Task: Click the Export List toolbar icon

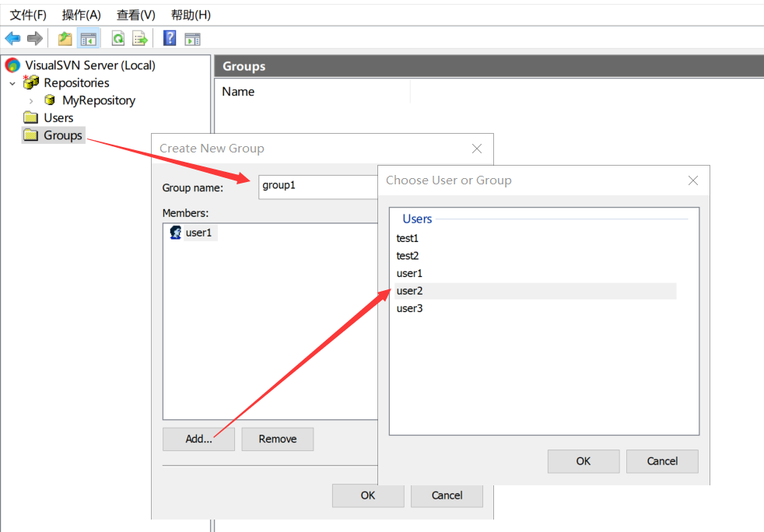Action: (x=140, y=38)
